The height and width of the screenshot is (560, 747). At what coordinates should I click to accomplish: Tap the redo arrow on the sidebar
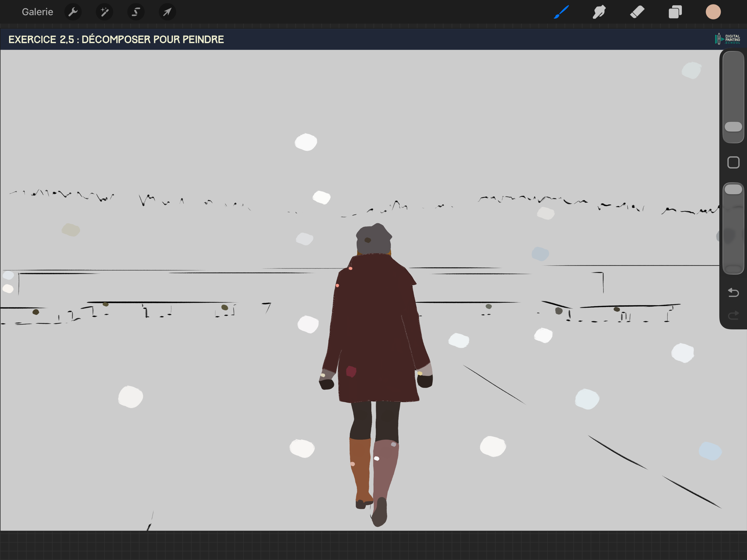(x=733, y=315)
